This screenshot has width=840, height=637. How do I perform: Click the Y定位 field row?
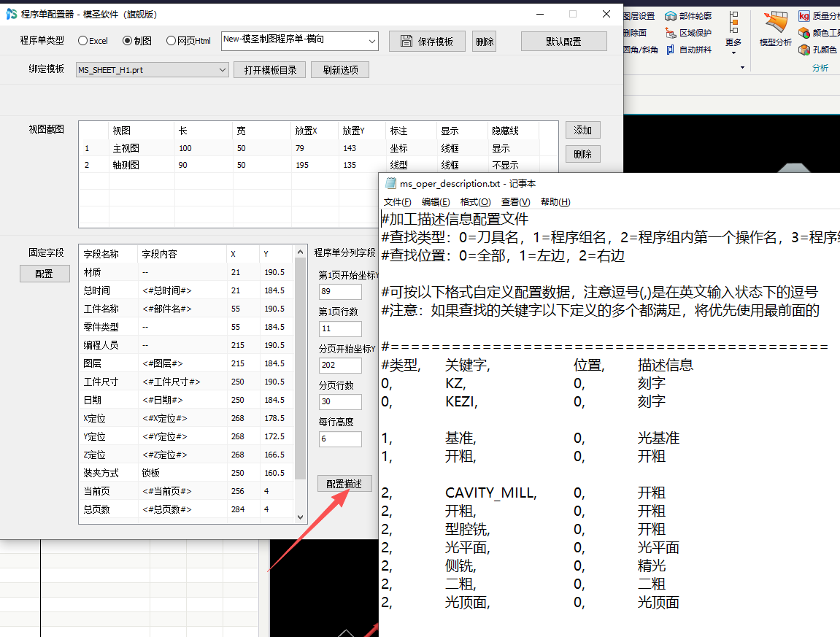(186, 436)
